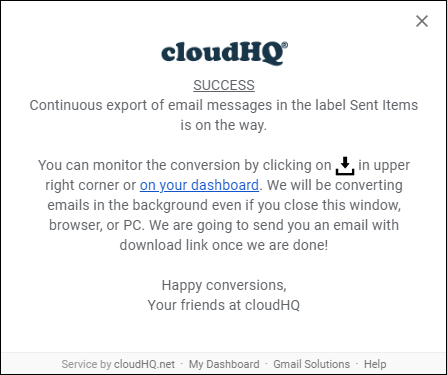The height and width of the screenshot is (375, 447).
Task: Open the 'on your dashboard' link
Action: click(199, 185)
